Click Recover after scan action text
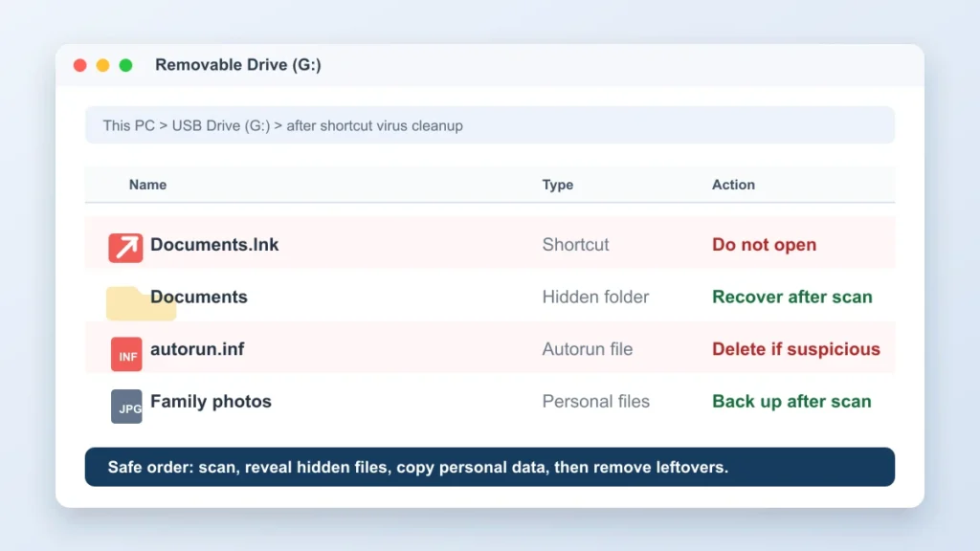The height and width of the screenshot is (551, 980). (791, 297)
